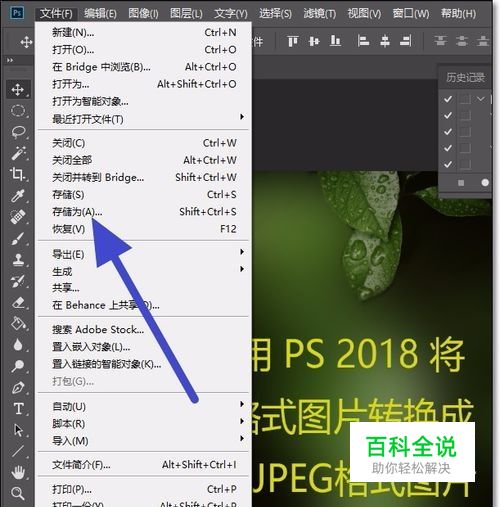Choose 存储(S) menu entry
This screenshot has height=507, width=500.
click(x=143, y=194)
